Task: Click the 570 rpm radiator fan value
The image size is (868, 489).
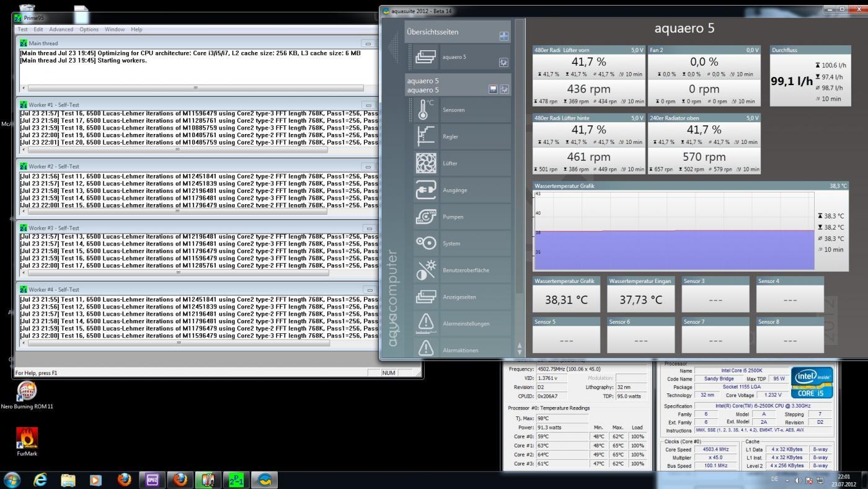Action: coord(704,157)
